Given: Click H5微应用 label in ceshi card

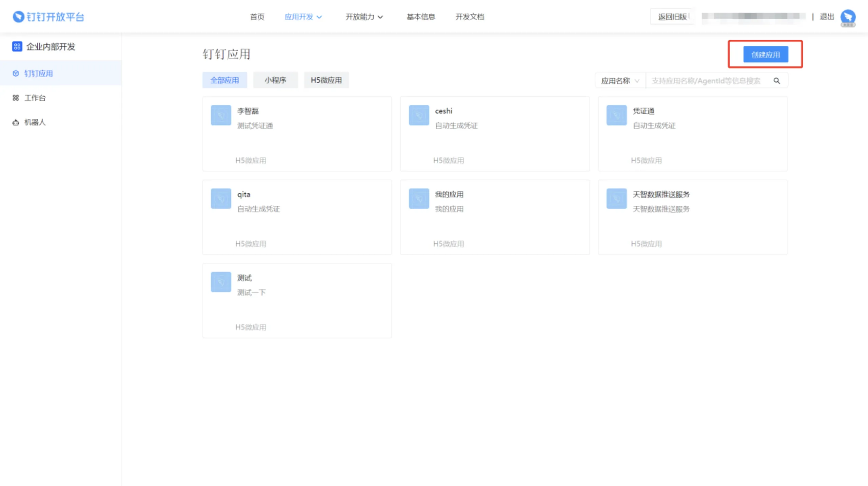Looking at the screenshot, I should pyautogui.click(x=448, y=160).
